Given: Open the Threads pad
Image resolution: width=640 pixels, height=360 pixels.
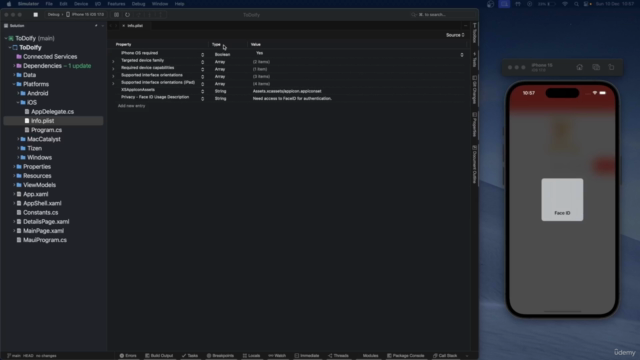Looking at the screenshot, I should (x=338, y=356).
